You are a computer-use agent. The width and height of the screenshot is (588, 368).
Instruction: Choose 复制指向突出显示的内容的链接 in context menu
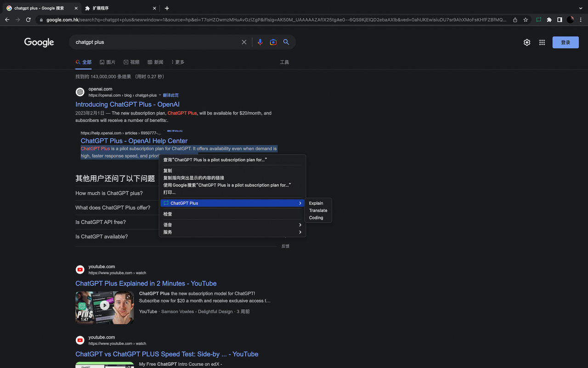[x=232, y=178]
